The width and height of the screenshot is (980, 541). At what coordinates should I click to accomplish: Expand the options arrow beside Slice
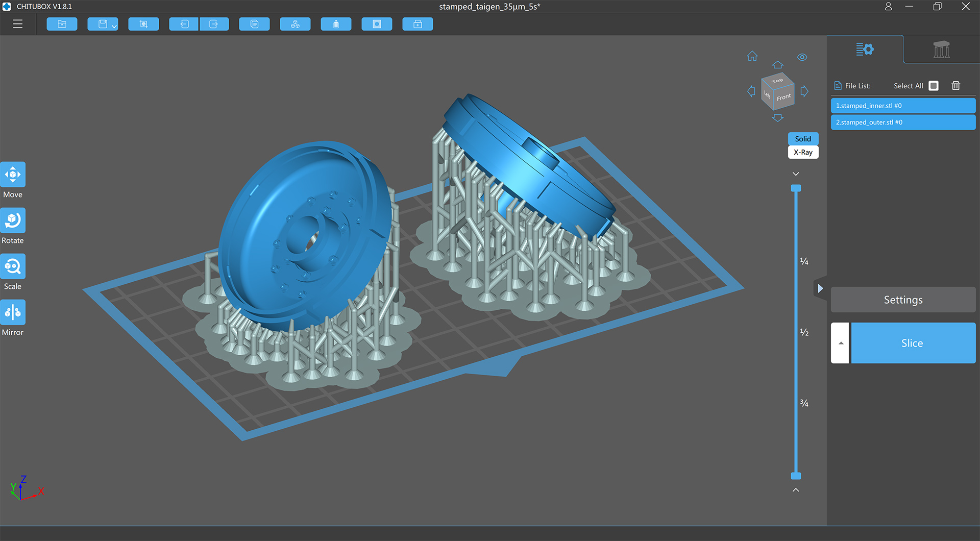click(x=841, y=343)
